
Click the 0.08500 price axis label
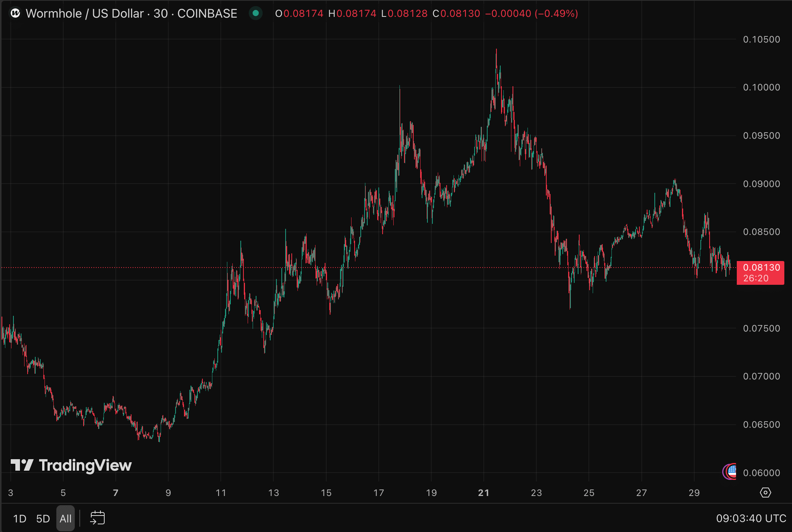761,232
